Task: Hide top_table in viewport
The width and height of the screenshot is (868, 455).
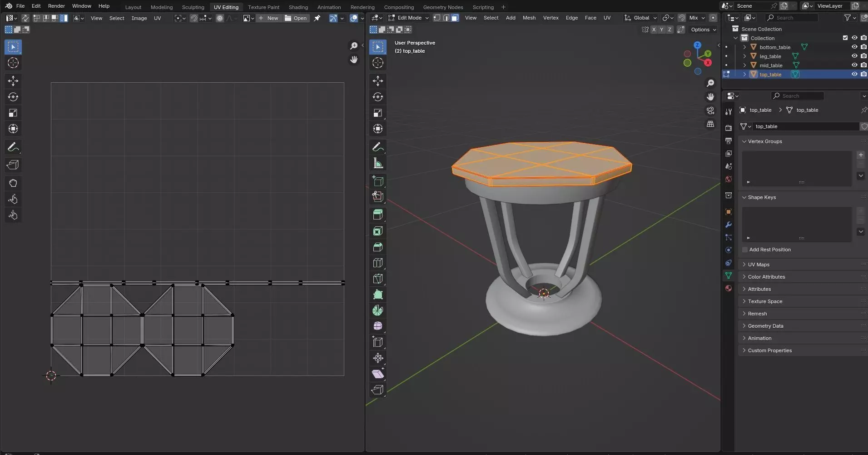Action: [854, 74]
